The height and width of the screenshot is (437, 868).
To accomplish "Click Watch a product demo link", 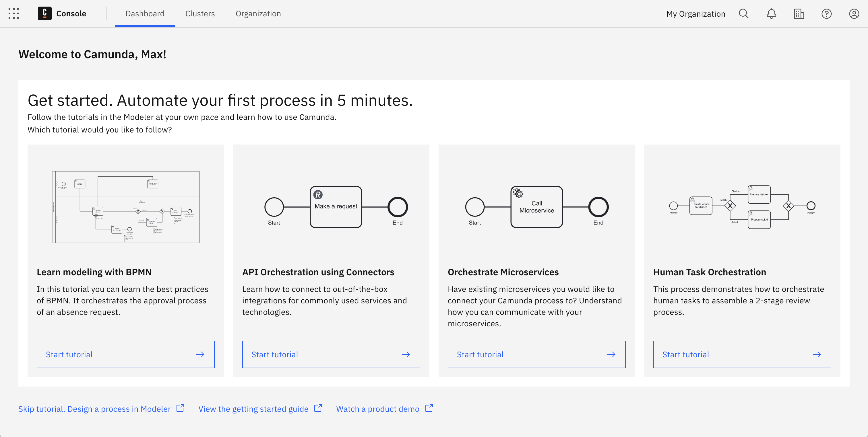I will click(x=377, y=409).
